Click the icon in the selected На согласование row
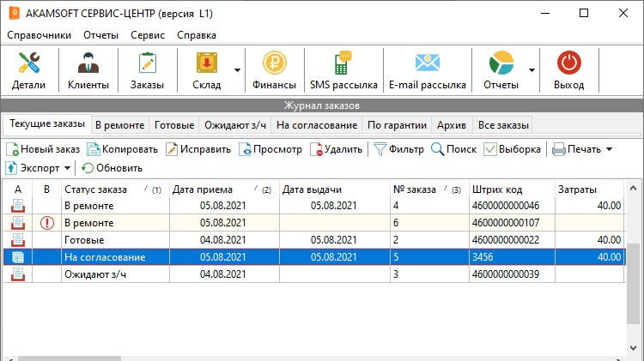This screenshot has height=361, width=644. pyautogui.click(x=18, y=257)
